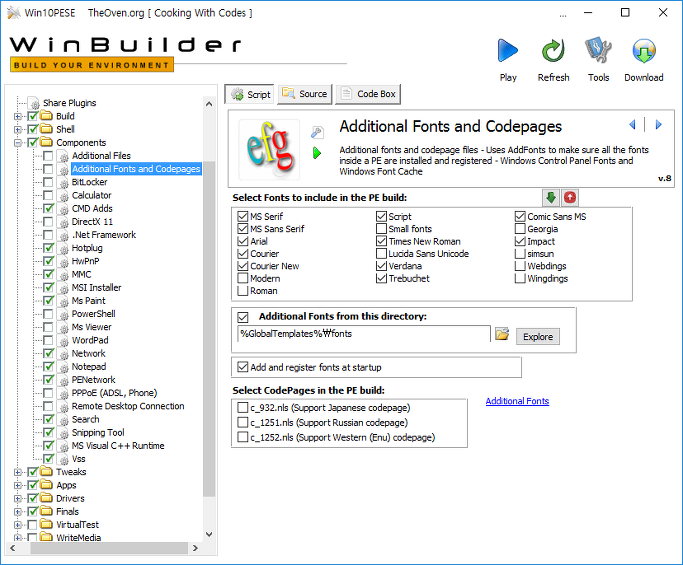Run script with green play arrow
The image size is (683, 565).
317,153
